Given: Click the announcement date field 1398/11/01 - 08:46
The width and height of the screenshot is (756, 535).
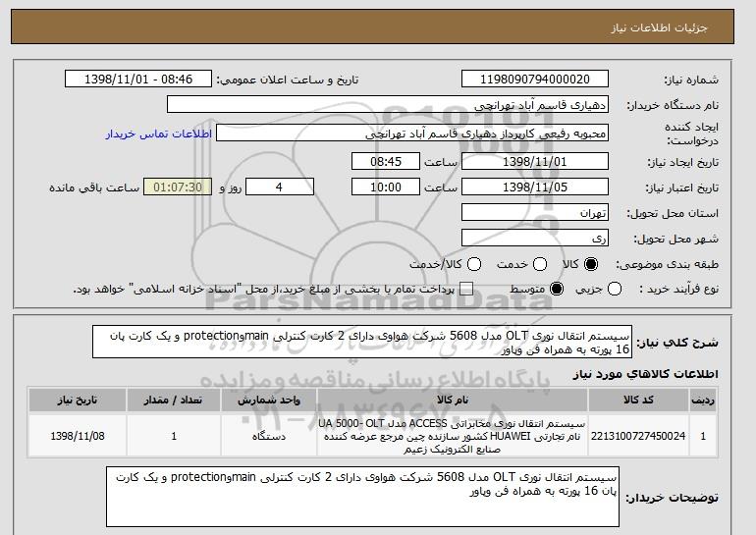Looking at the screenshot, I should [x=138, y=79].
